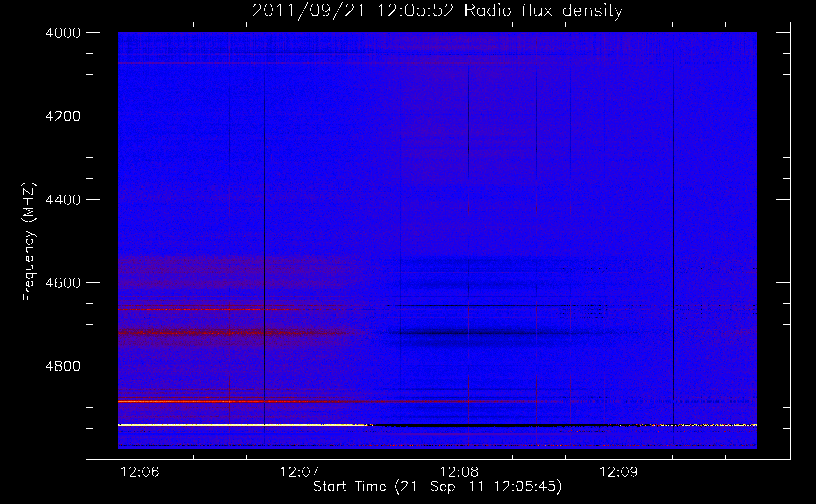
Task: Click the 4400 frequency axis label
Action: click(x=63, y=200)
